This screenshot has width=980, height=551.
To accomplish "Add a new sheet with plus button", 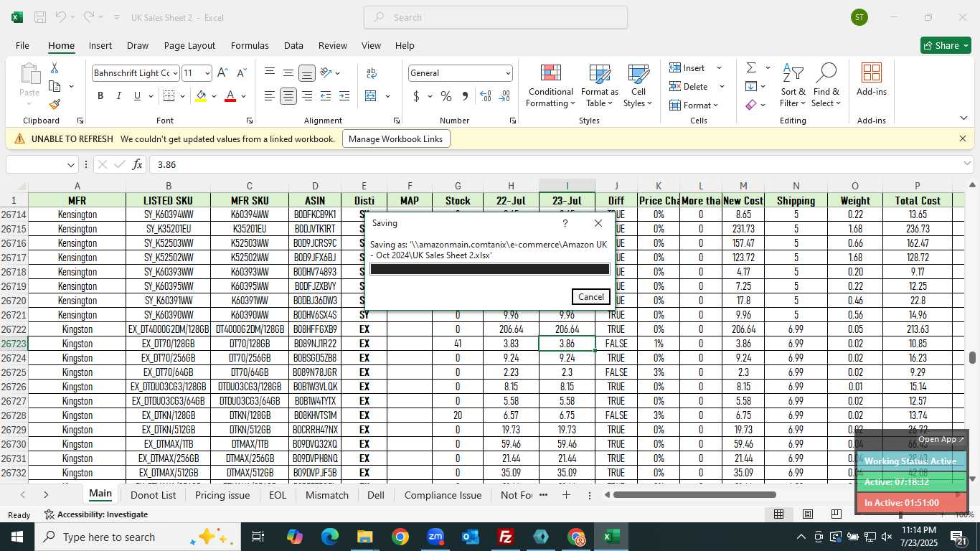I will point(566,495).
